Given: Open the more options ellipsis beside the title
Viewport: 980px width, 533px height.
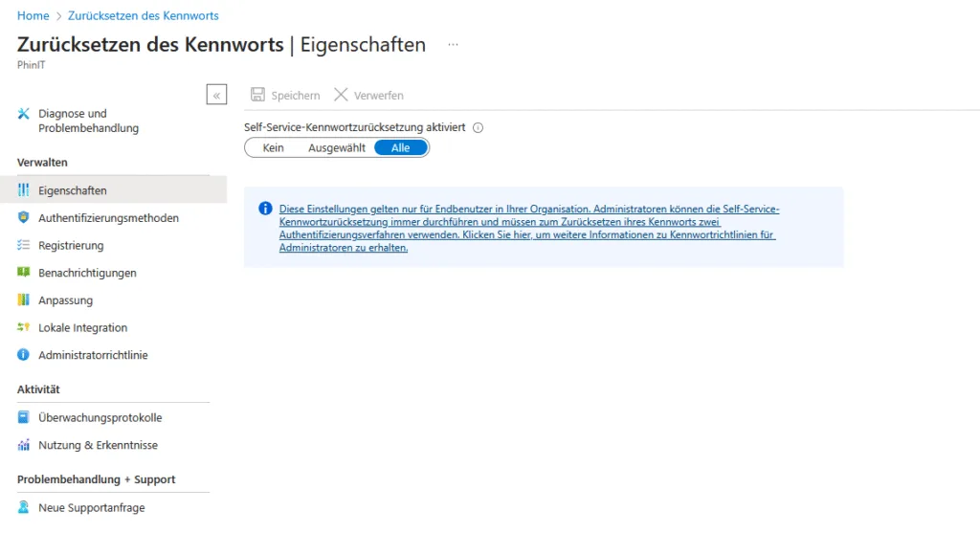Looking at the screenshot, I should coord(453,45).
